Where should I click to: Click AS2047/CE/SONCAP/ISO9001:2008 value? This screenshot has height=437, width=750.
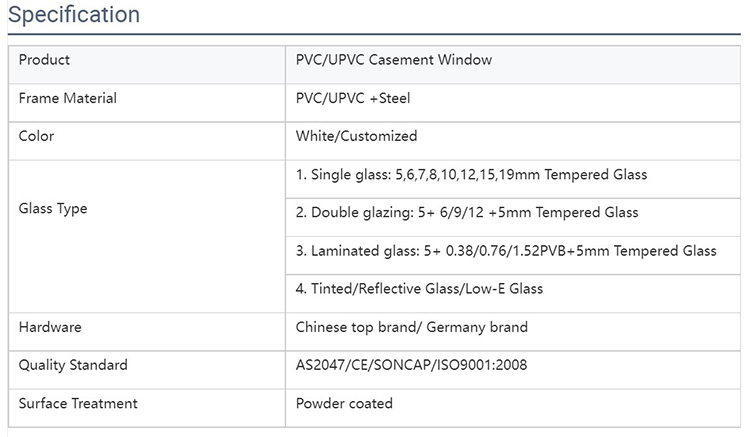point(411,365)
